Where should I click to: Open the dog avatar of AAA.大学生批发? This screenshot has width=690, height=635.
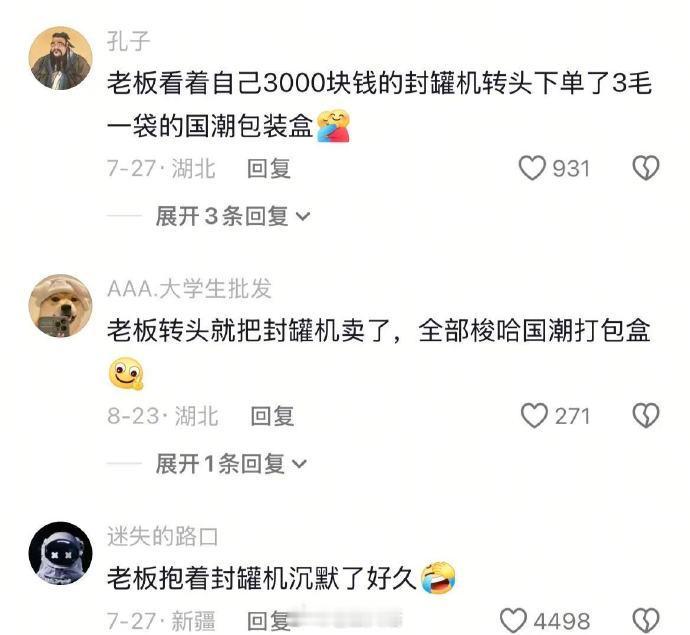[61, 306]
